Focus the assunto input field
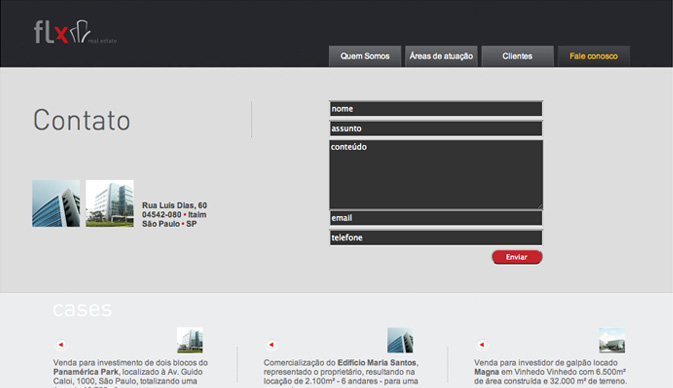Image resolution: width=673 pixels, height=388 pixels. tap(436, 128)
